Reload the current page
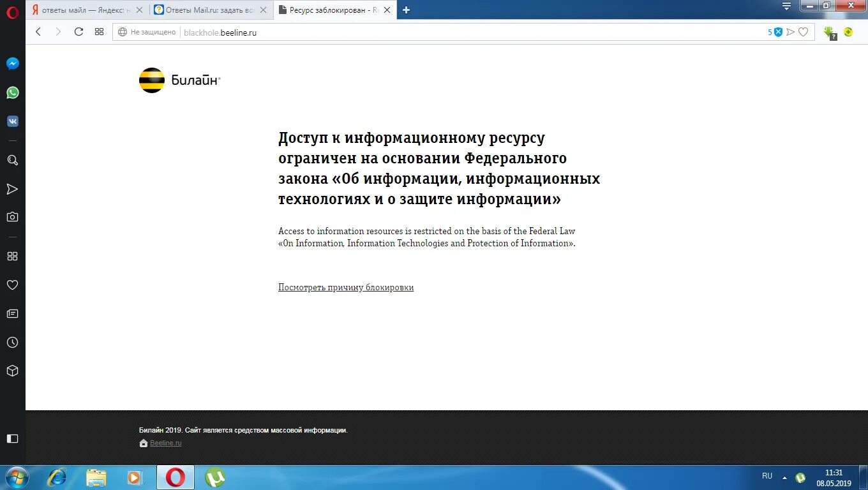This screenshot has height=490, width=868. point(79,32)
